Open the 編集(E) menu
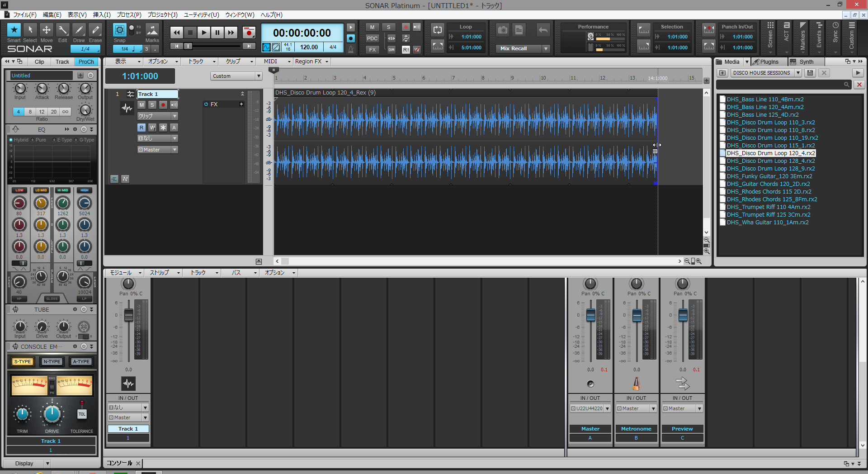The image size is (868, 474). point(52,14)
